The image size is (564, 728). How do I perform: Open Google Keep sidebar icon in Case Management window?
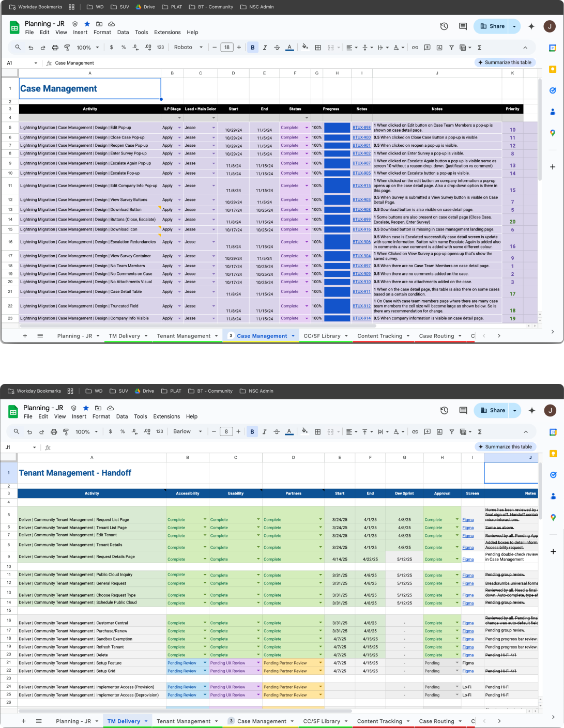point(553,69)
